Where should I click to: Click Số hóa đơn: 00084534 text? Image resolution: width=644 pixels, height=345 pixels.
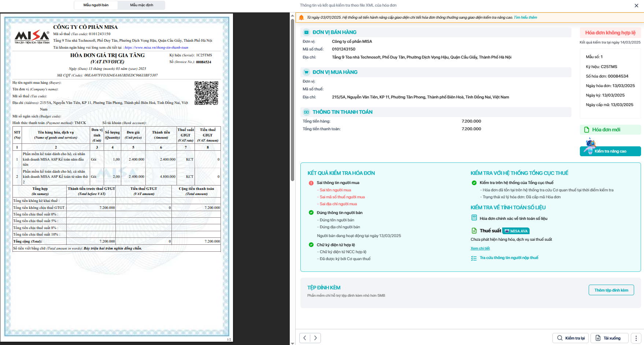coord(607,76)
